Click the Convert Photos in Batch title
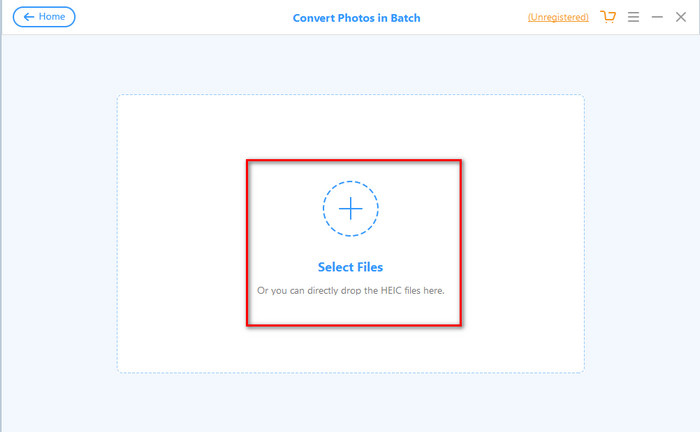 point(356,18)
